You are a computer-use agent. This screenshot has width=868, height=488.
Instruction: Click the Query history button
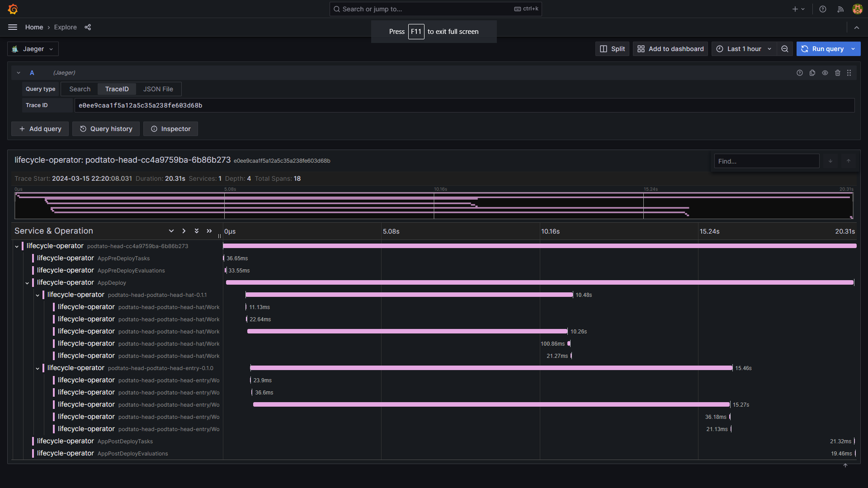point(106,129)
